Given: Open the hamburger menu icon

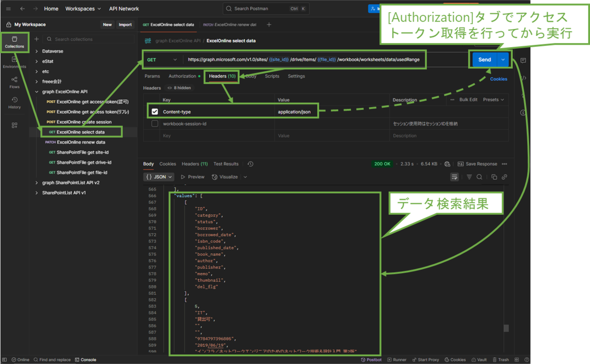Looking at the screenshot, I should click(x=8, y=8).
